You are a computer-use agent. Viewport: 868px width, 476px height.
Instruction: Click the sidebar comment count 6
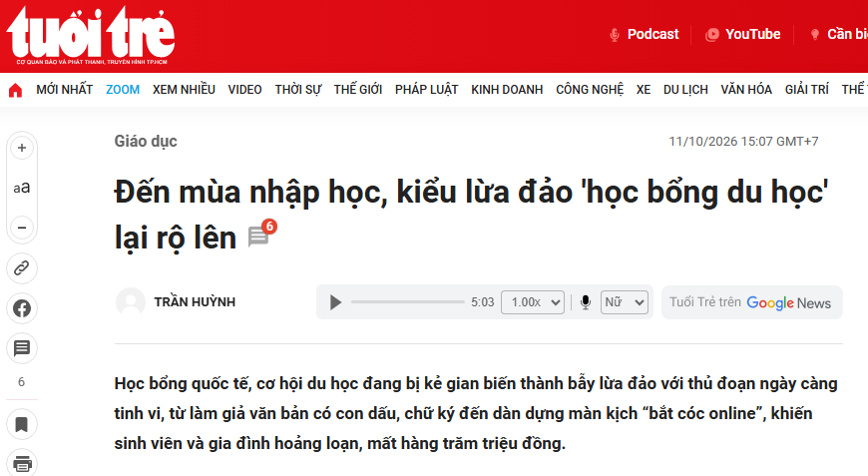coord(22,382)
